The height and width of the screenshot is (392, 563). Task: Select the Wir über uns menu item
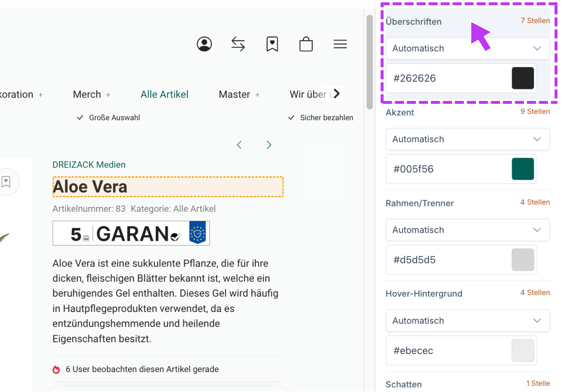tap(312, 94)
